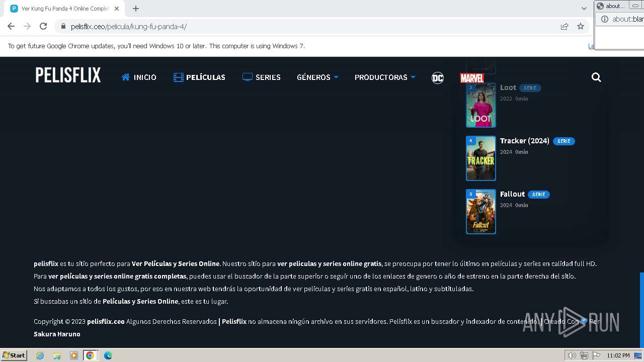This screenshot has width=644, height=362.
Task: Click the Fallout title link
Action: click(x=512, y=194)
